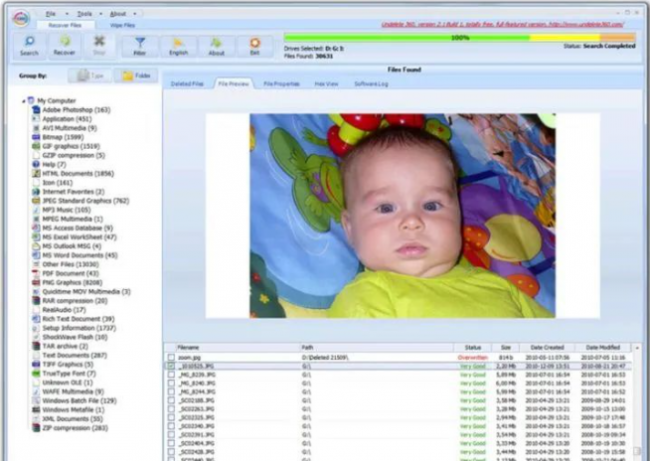
Task: Select the ZIP compression (283) category
Action: pos(70,428)
